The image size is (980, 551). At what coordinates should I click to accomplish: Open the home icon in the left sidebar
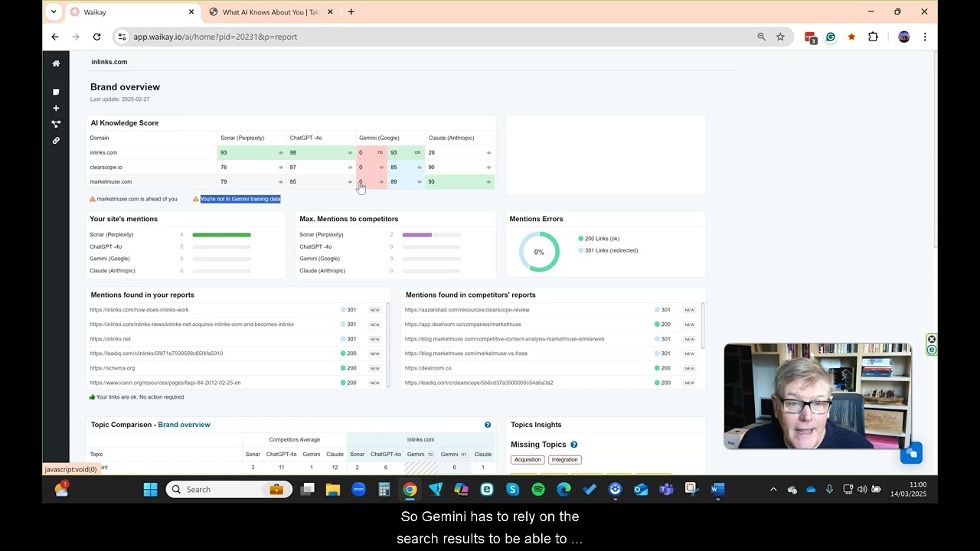(56, 64)
